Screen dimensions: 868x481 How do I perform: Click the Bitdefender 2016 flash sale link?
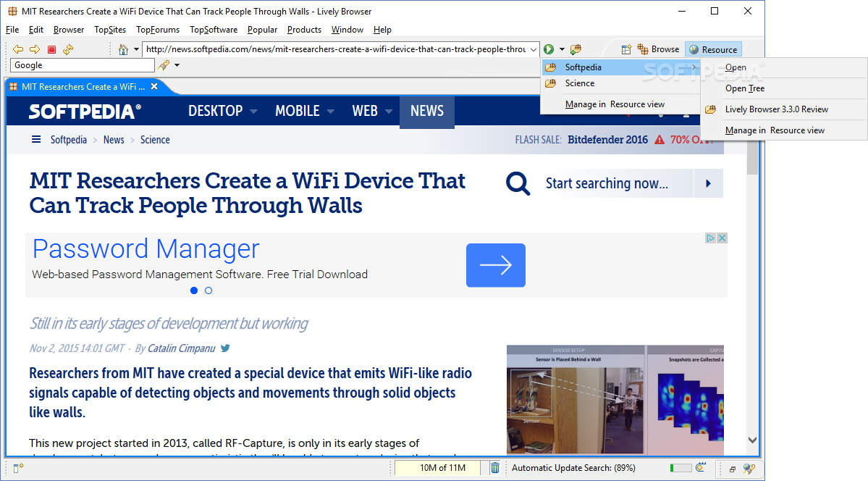[x=607, y=140]
